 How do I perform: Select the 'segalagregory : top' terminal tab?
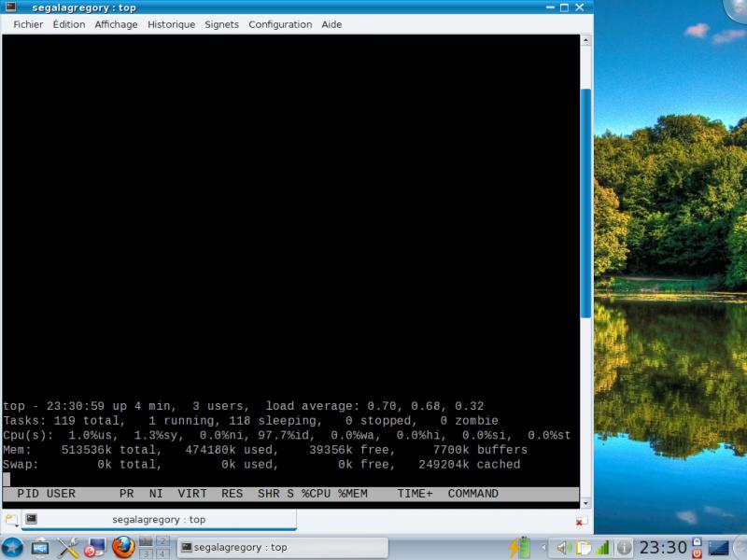pos(159,520)
